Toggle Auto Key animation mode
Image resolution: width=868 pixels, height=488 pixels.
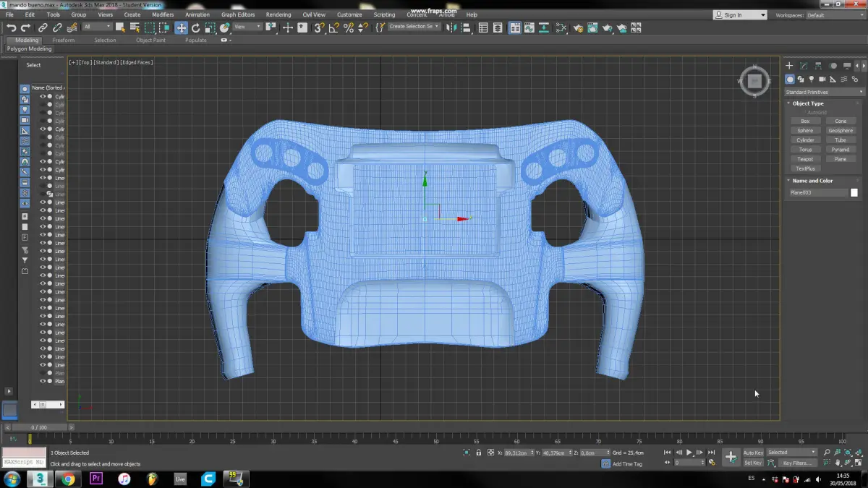pyautogui.click(x=753, y=453)
